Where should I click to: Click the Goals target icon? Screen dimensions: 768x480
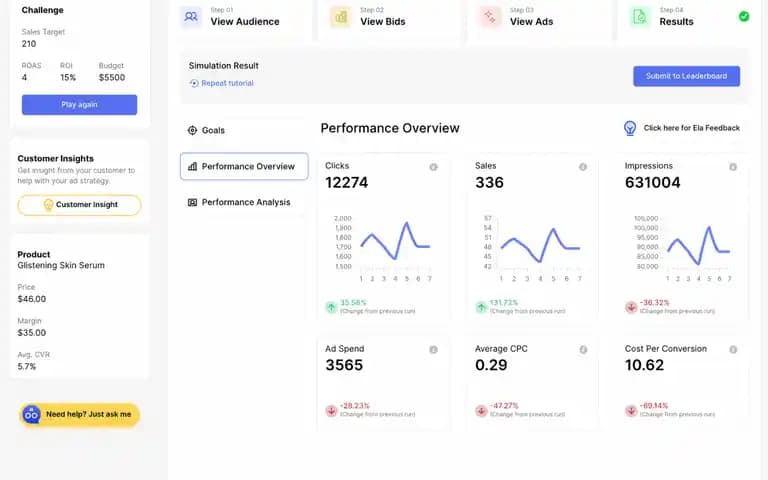pos(192,130)
